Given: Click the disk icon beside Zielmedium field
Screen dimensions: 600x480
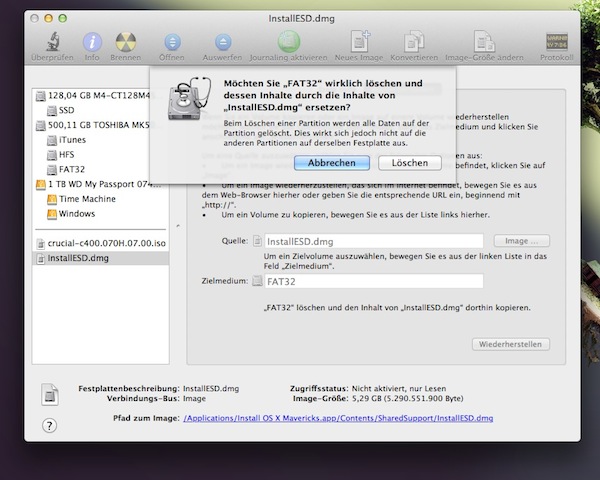Looking at the screenshot, I should pyautogui.click(x=258, y=281).
